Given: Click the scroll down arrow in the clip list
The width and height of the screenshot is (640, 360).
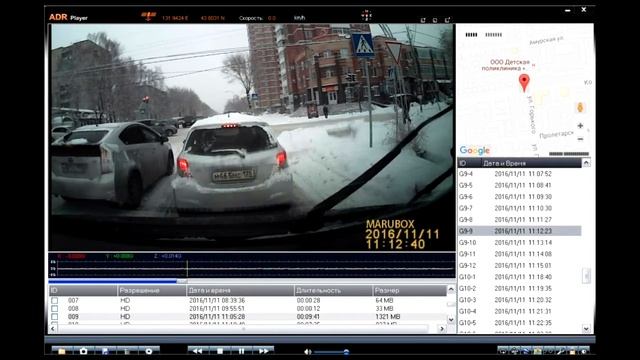Looking at the screenshot, I should click(586, 329).
